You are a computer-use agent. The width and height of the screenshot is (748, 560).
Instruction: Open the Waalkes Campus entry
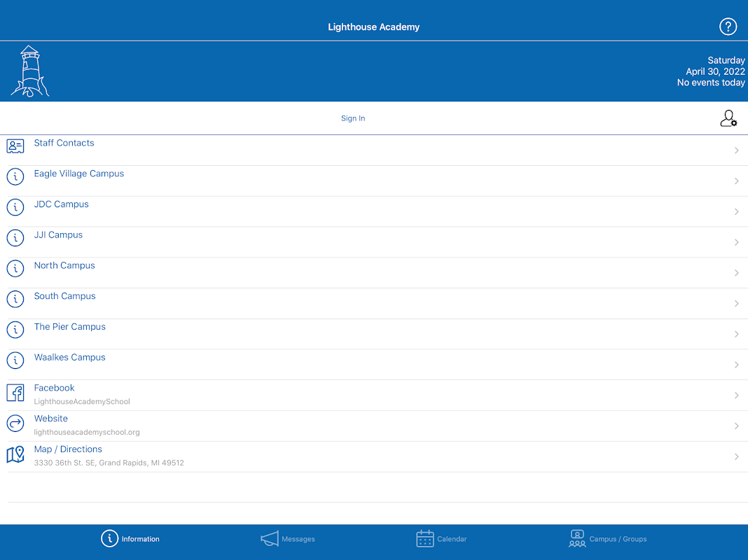(69, 358)
